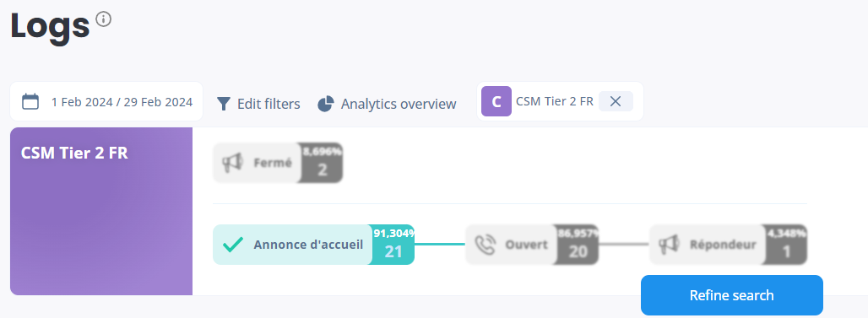Click the megaphone icon on Répondeur node

pyautogui.click(x=669, y=245)
